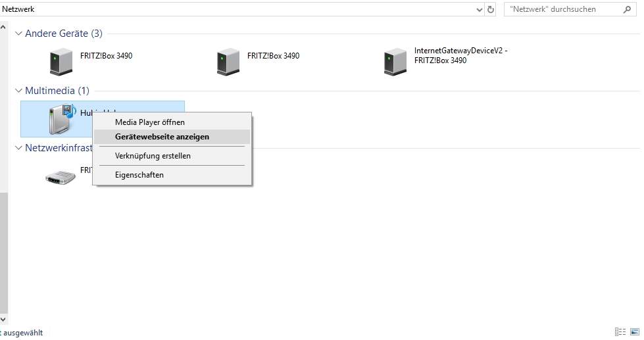
Task: Click the scroll down arrow of sidebar scrollbar
Action: [x=3, y=319]
